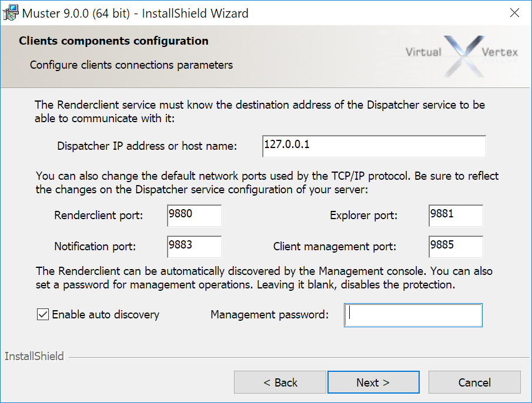532x403 pixels.
Task: Select the Explorer port field
Action: [456, 216]
